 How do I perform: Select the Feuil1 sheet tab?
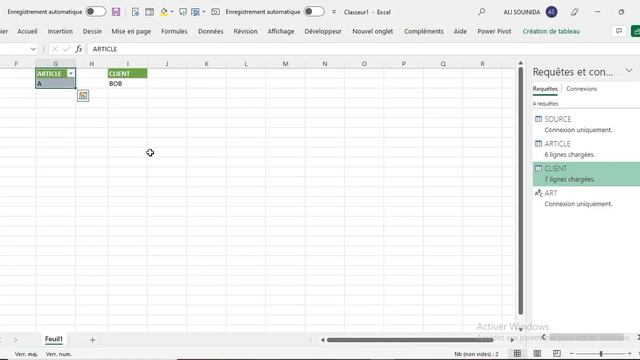(x=53, y=339)
